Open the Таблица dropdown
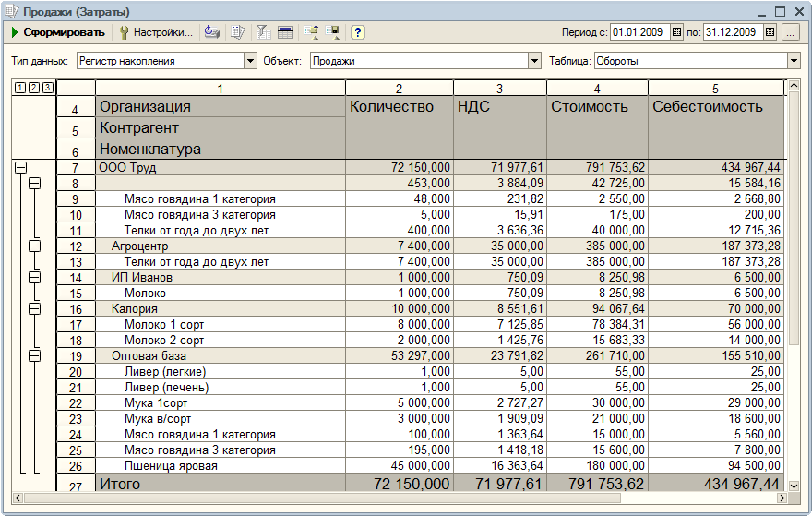The image size is (812, 516). [x=794, y=61]
